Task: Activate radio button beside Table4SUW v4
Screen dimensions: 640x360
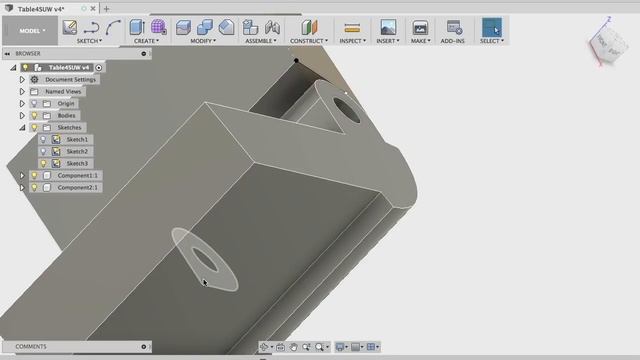Action: (x=99, y=68)
